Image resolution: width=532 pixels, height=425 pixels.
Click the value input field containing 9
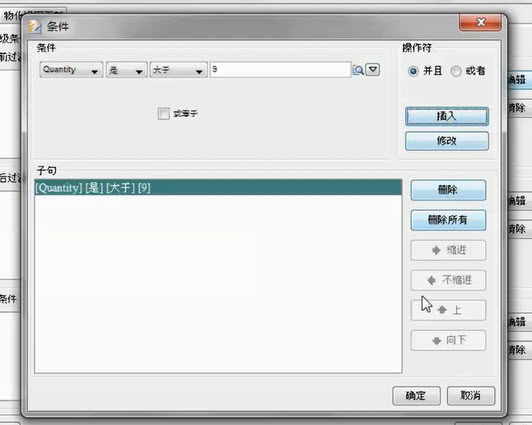(281, 70)
